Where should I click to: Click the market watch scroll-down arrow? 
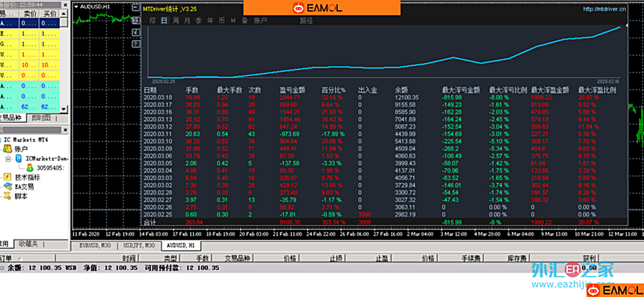(64, 109)
